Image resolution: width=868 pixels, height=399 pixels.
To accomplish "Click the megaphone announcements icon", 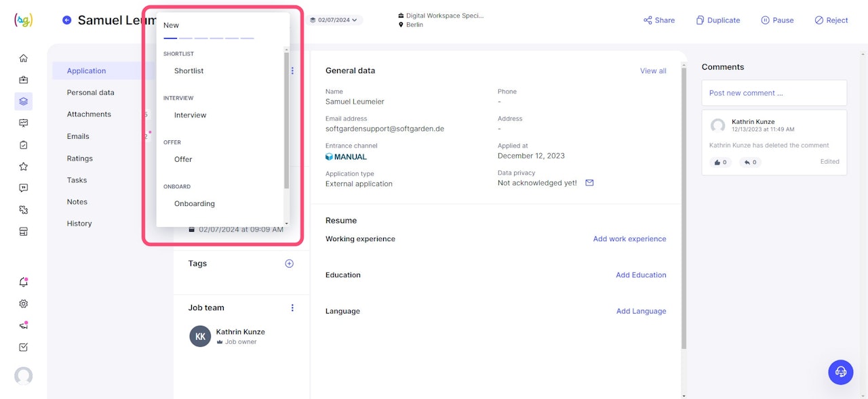I will pos(24,326).
